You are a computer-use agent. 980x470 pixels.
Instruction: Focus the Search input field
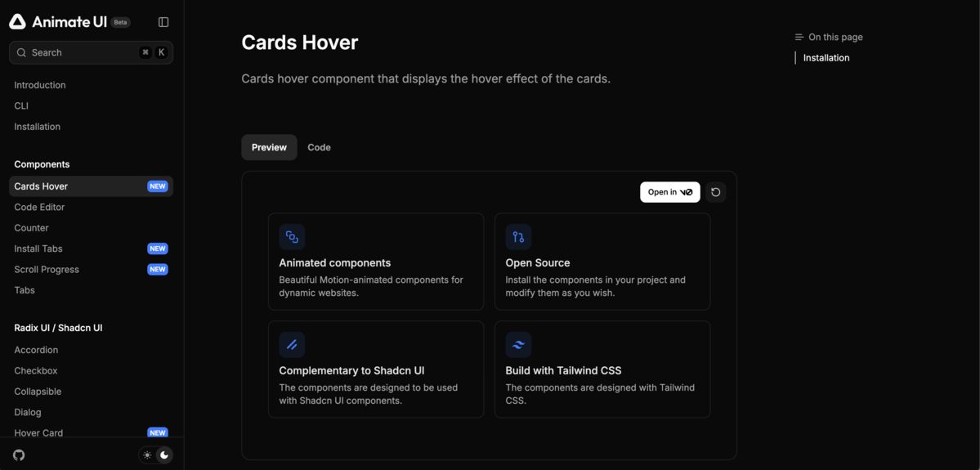coord(92,52)
